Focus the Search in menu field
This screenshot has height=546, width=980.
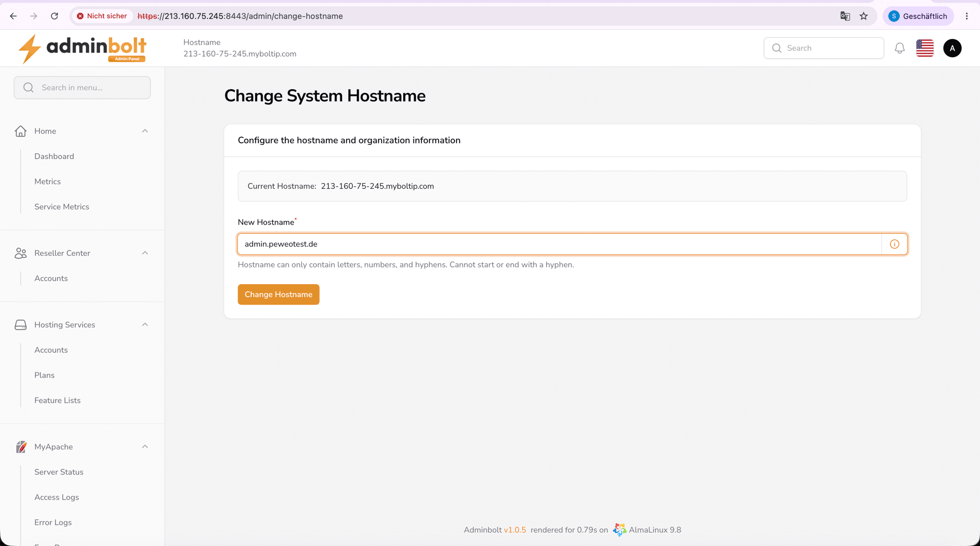[82, 88]
